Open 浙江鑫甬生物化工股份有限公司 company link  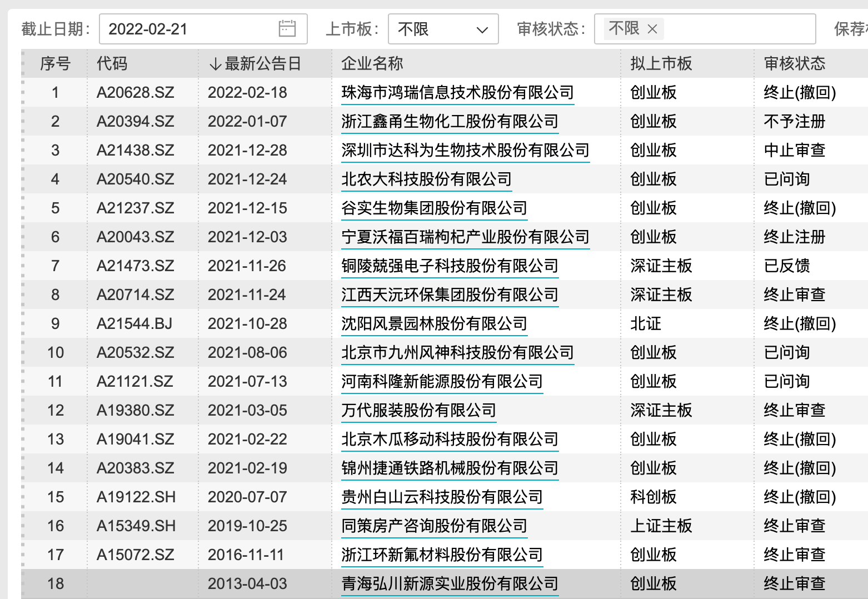tap(450, 121)
